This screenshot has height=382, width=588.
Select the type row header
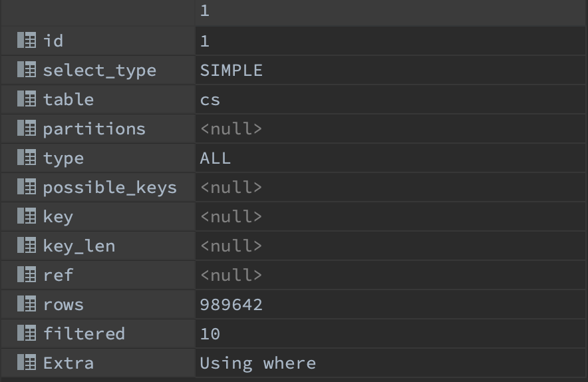click(63, 158)
